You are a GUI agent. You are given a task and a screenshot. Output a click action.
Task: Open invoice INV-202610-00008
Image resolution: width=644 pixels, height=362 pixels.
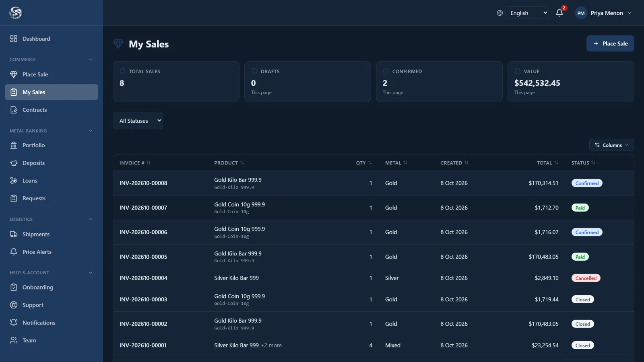pyautogui.click(x=143, y=183)
